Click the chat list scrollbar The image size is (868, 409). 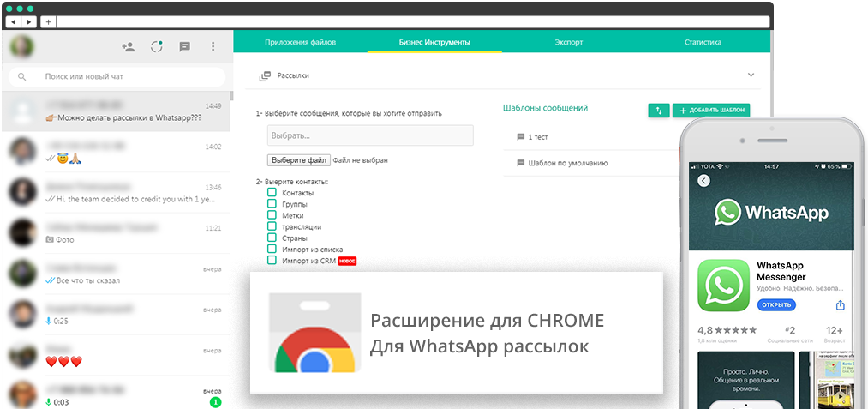tap(231, 97)
